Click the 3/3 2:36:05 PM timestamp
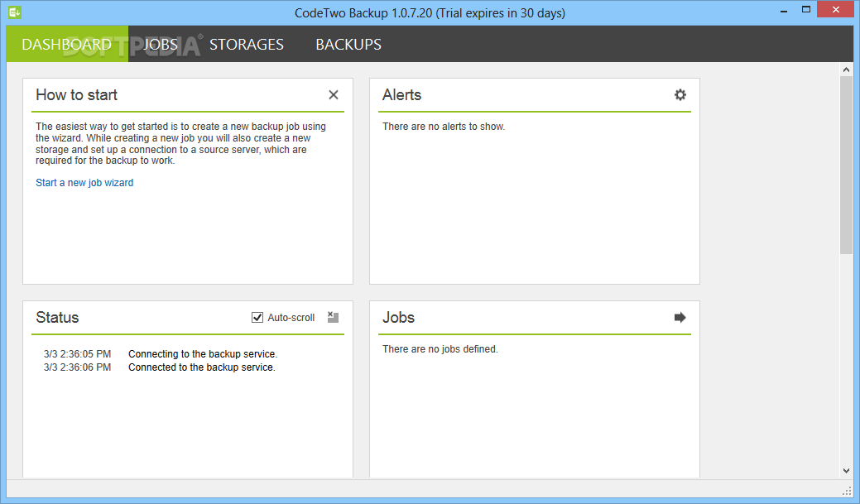Screen dimensions: 860x504 [x=77, y=353]
